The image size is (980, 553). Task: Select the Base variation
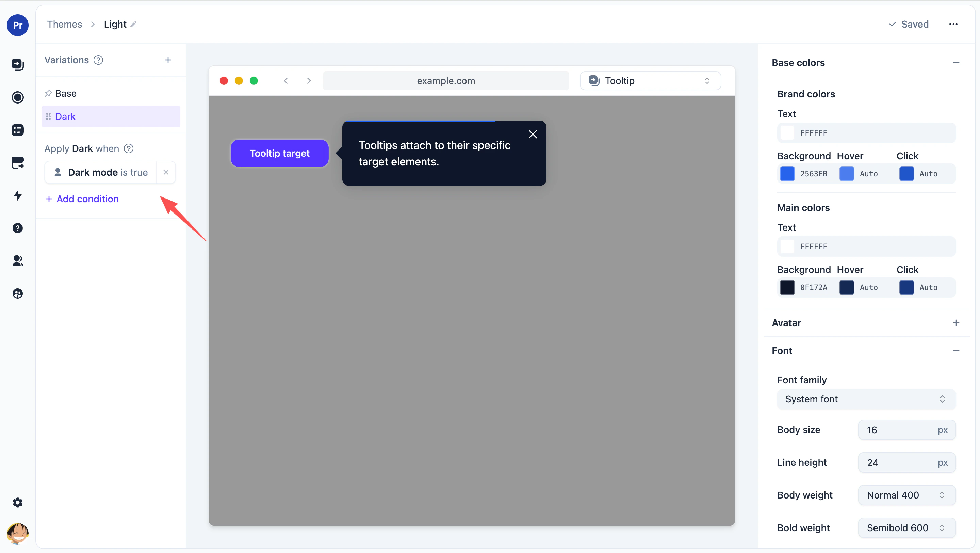[110, 93]
